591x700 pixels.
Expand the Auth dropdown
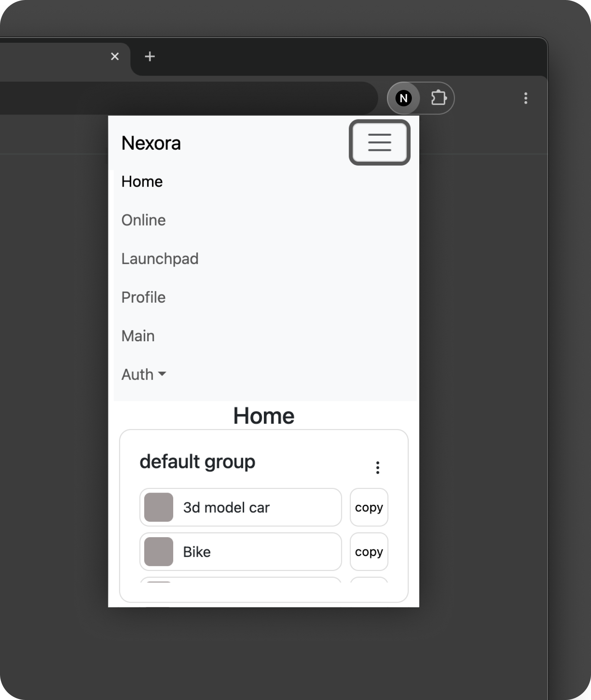[144, 375]
